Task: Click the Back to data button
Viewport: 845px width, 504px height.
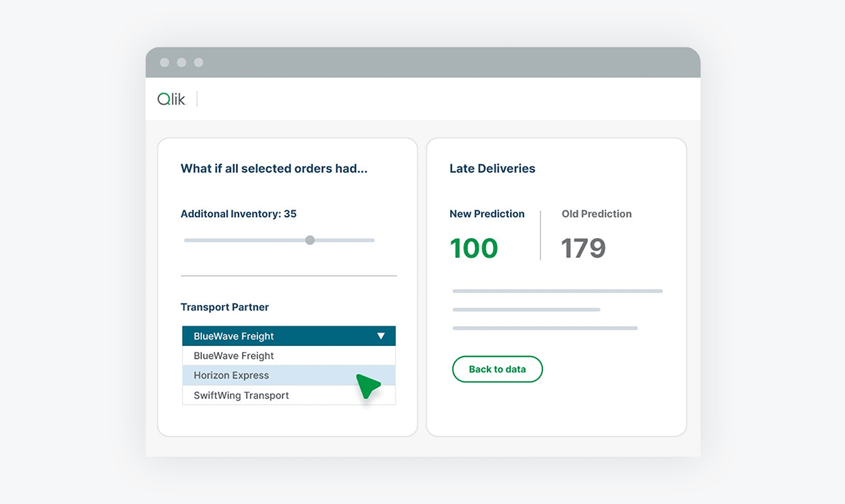Action: [497, 370]
